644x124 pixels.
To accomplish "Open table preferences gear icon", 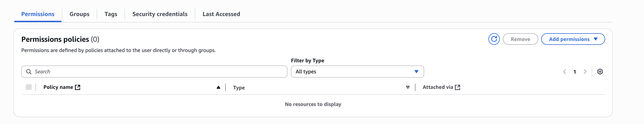I will click(600, 72).
